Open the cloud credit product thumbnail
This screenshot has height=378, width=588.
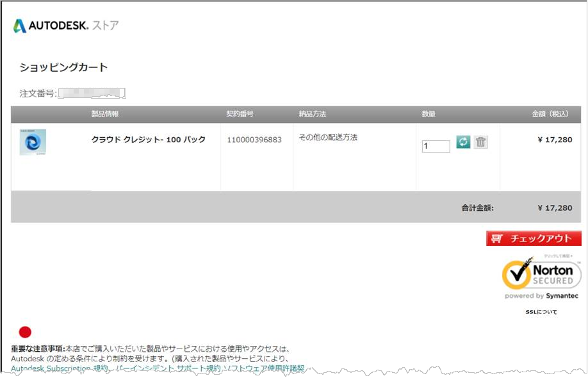(33, 142)
